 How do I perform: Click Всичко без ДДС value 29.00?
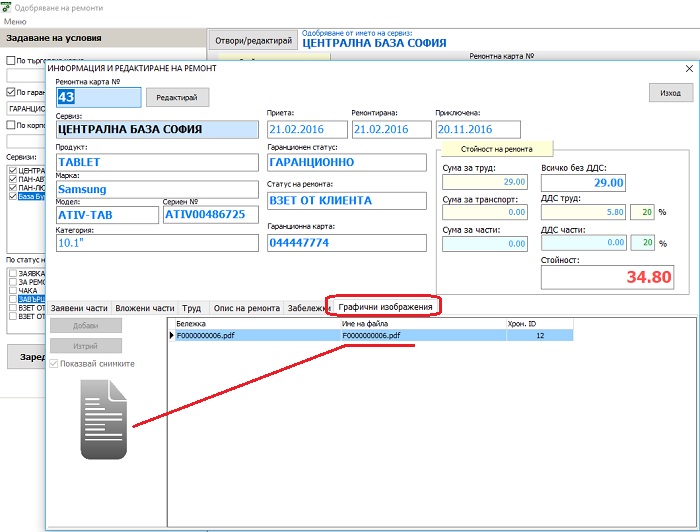[583, 183]
